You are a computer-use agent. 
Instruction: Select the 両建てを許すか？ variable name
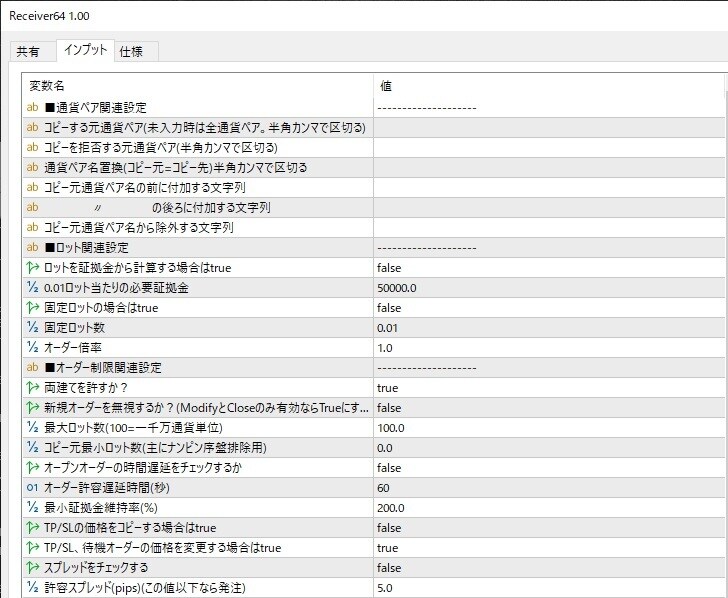tap(86, 388)
